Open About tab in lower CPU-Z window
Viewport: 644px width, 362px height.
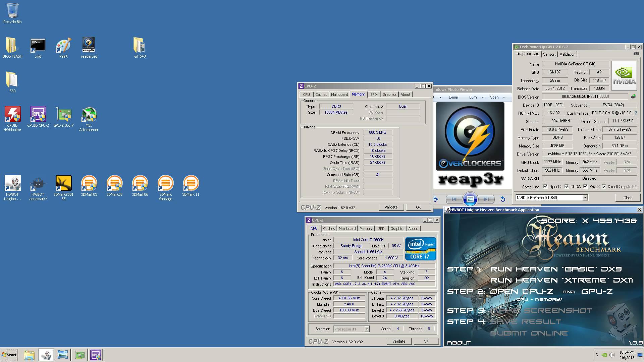tap(413, 229)
